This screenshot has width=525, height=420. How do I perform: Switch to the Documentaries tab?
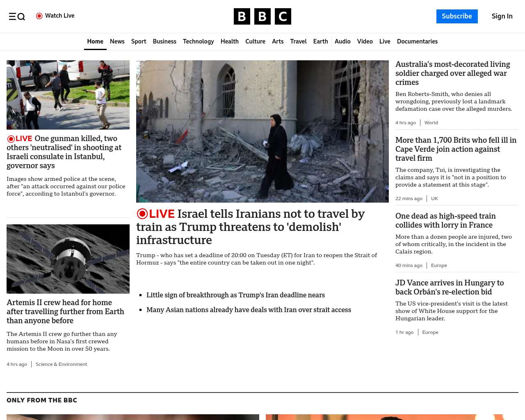[x=417, y=41]
